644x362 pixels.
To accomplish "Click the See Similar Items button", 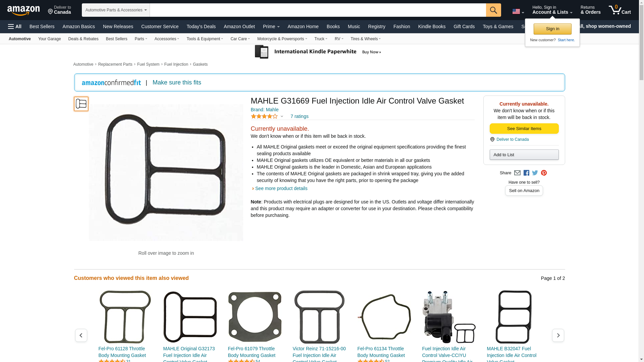I will (x=524, y=129).
